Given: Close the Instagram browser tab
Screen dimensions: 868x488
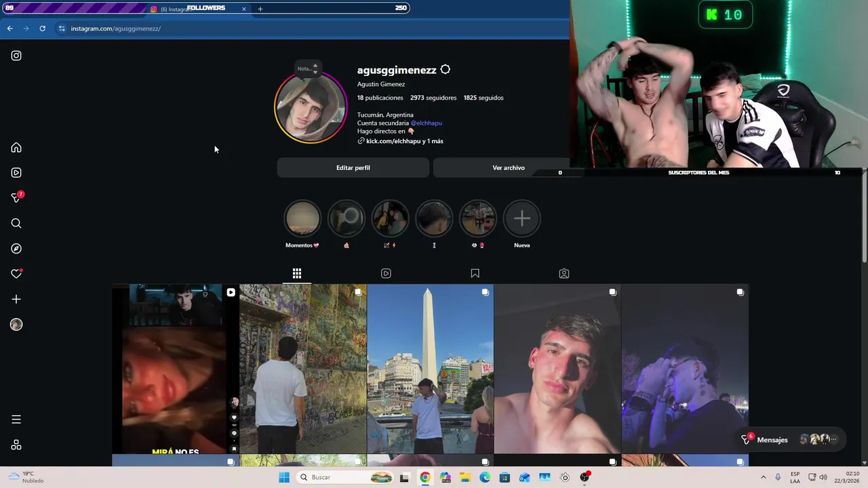Looking at the screenshot, I should 243,9.
